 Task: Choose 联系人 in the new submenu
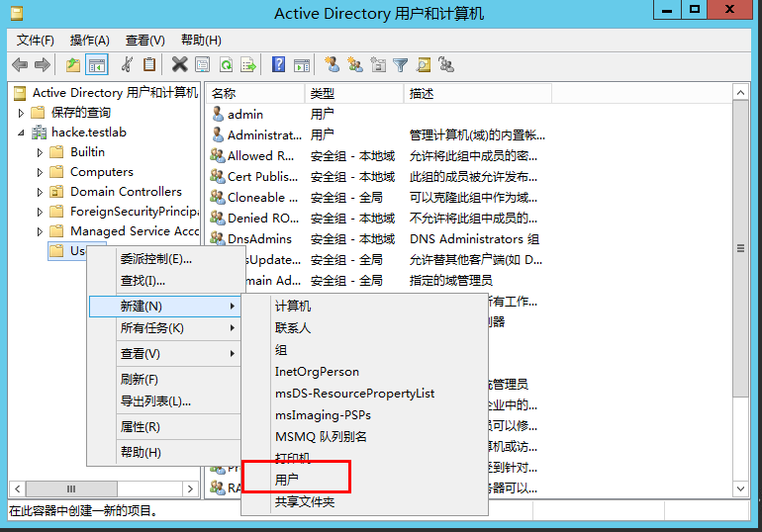[364, 327]
